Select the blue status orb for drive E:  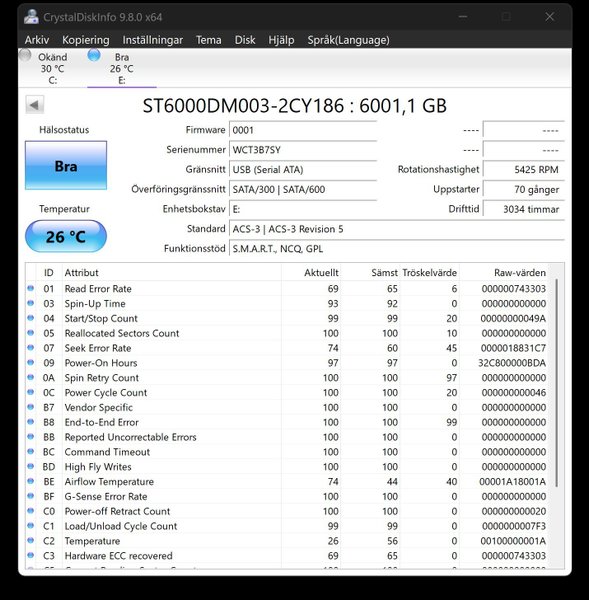(94, 55)
